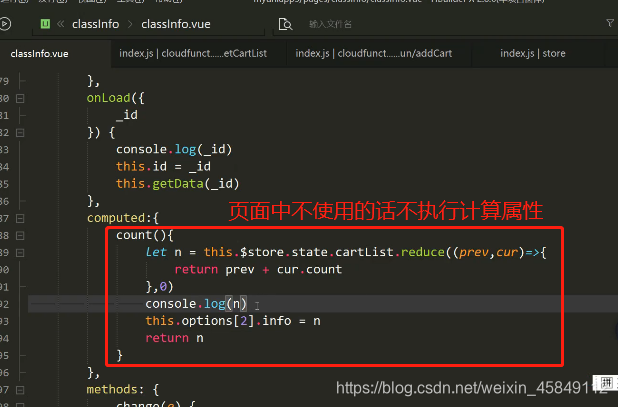Viewport: 618px width, 407px height.
Task: Select the classInfo.vue breadcrumb item
Action: click(176, 24)
